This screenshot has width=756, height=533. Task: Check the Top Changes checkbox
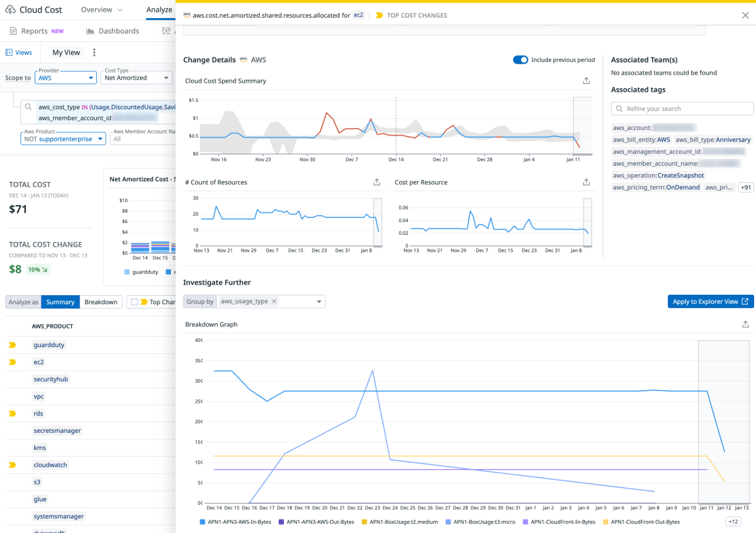point(135,302)
